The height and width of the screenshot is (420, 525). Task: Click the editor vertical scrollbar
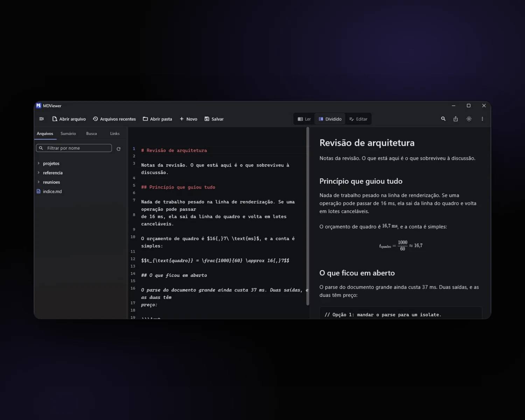tap(308, 216)
